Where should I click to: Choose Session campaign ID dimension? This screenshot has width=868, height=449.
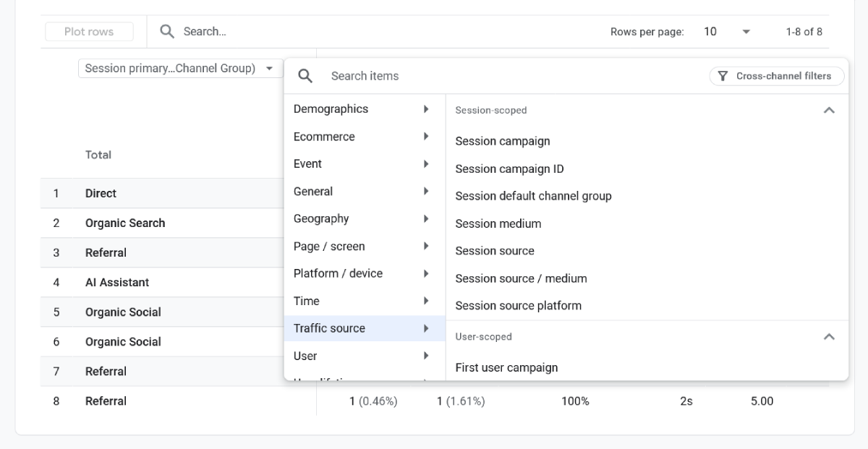tap(509, 168)
